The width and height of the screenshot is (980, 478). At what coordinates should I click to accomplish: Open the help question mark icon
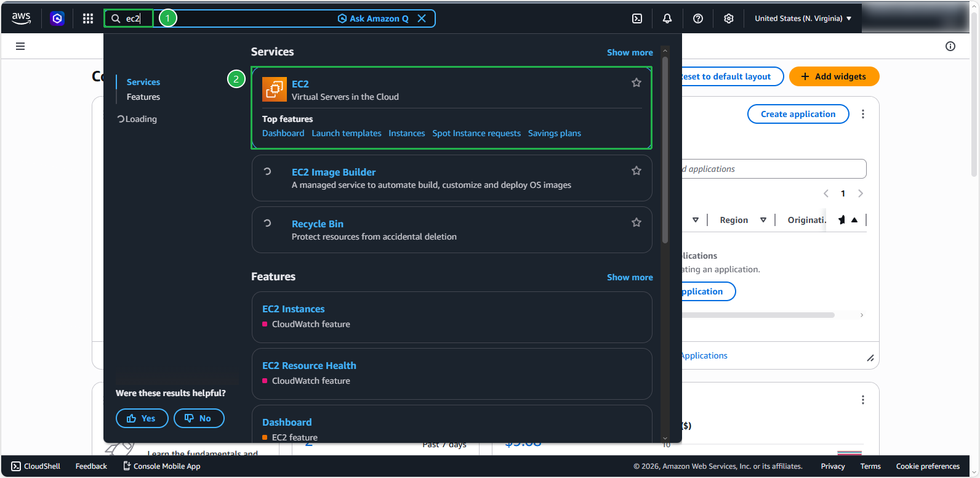coord(698,18)
